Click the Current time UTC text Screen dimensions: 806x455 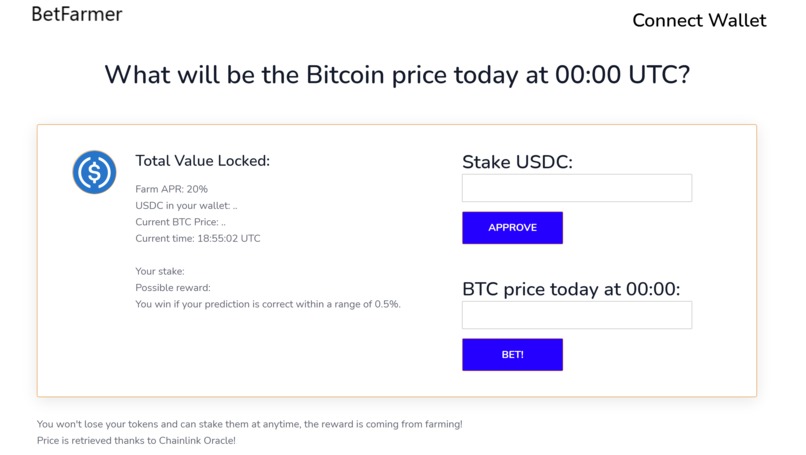click(198, 239)
